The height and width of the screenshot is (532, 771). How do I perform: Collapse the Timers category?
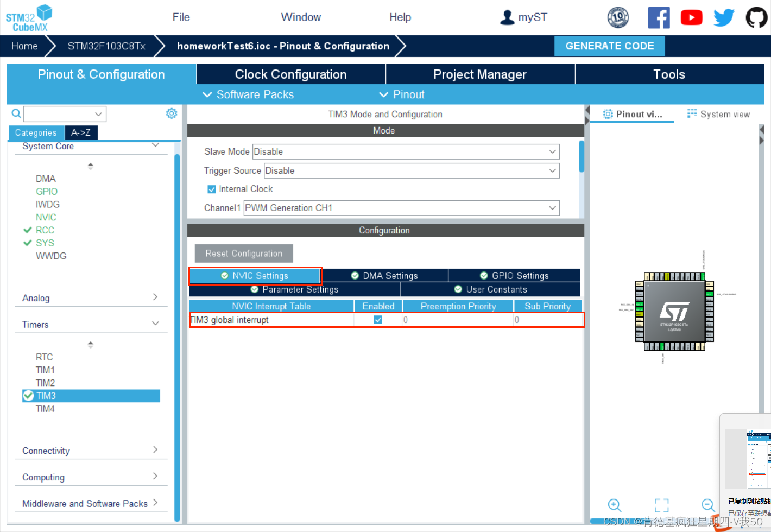91,325
